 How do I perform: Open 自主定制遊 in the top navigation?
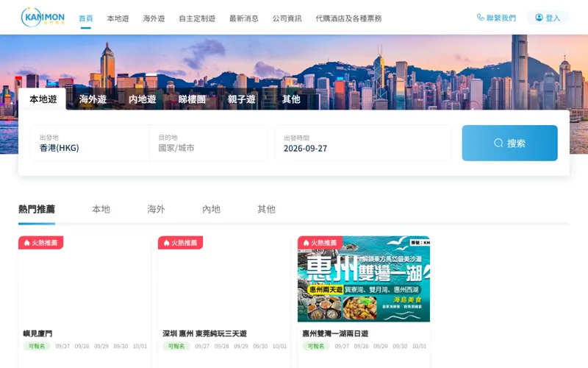click(197, 18)
